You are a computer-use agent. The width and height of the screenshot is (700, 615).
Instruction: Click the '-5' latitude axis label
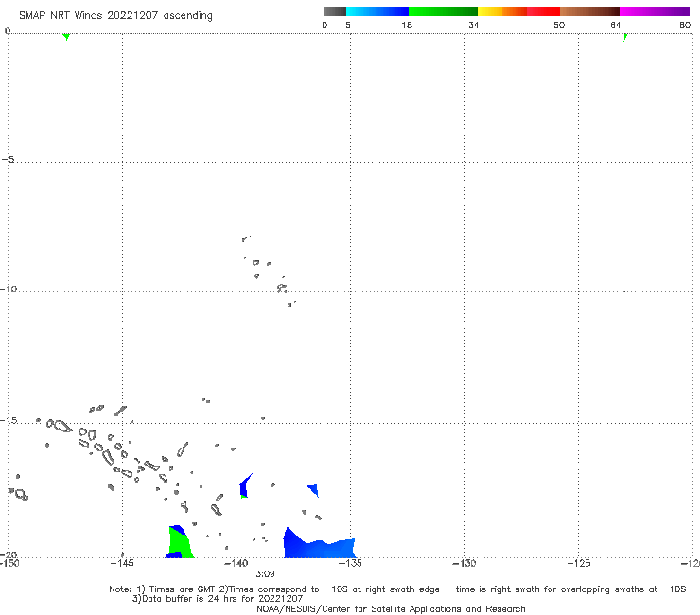click(x=8, y=160)
